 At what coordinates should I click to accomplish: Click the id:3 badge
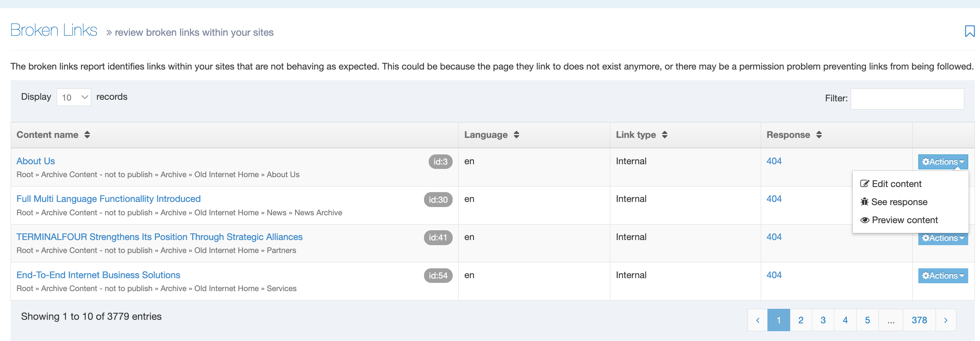[x=440, y=161]
